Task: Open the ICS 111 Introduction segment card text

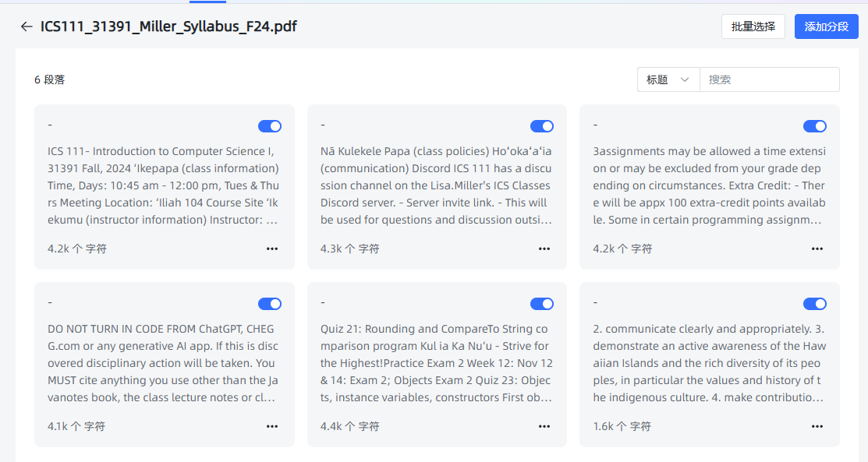Action: [163, 185]
